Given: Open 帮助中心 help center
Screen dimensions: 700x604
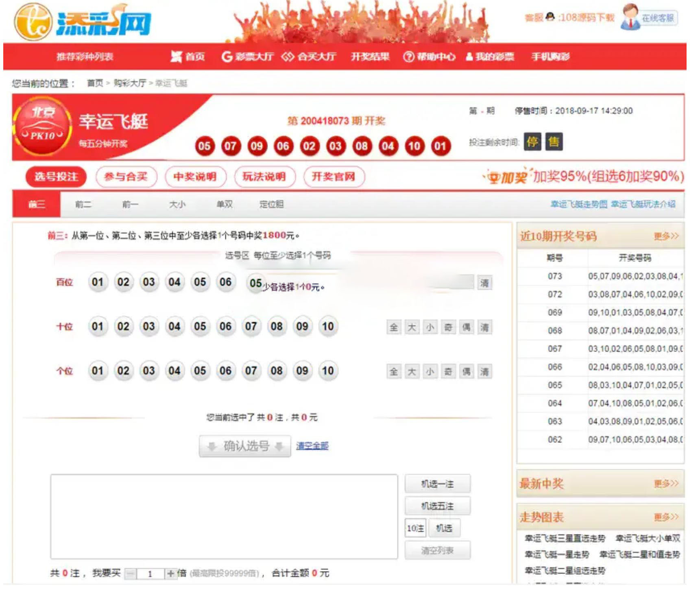Looking at the screenshot, I should pyautogui.click(x=429, y=57).
